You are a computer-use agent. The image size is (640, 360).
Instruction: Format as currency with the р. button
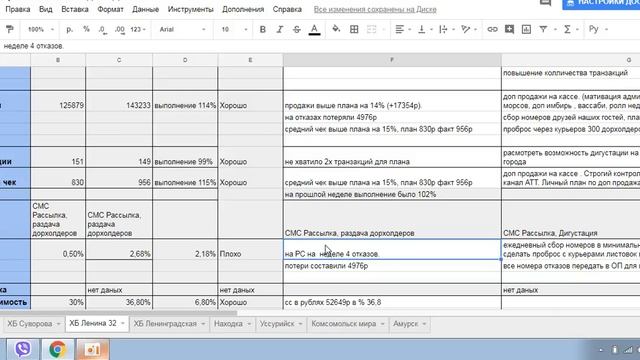click(x=69, y=29)
